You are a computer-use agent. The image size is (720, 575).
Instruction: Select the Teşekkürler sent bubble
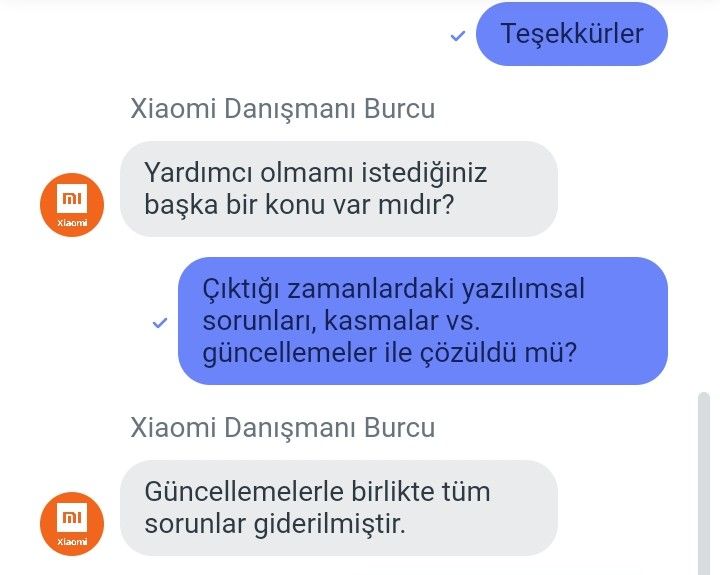point(572,34)
